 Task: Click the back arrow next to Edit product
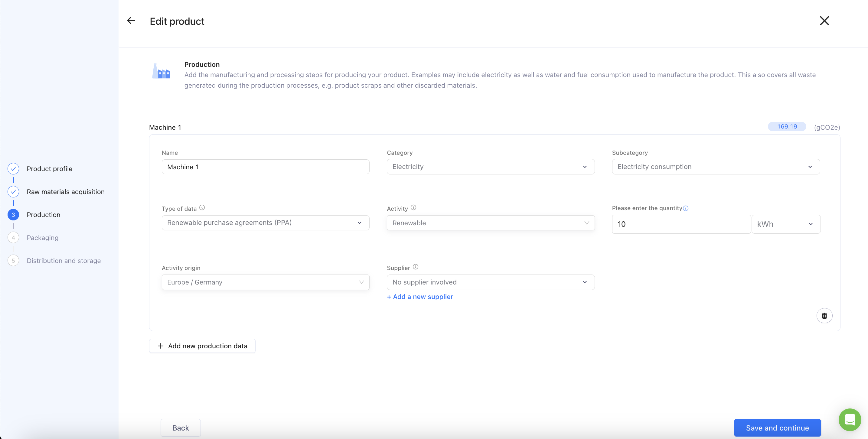[x=131, y=21]
